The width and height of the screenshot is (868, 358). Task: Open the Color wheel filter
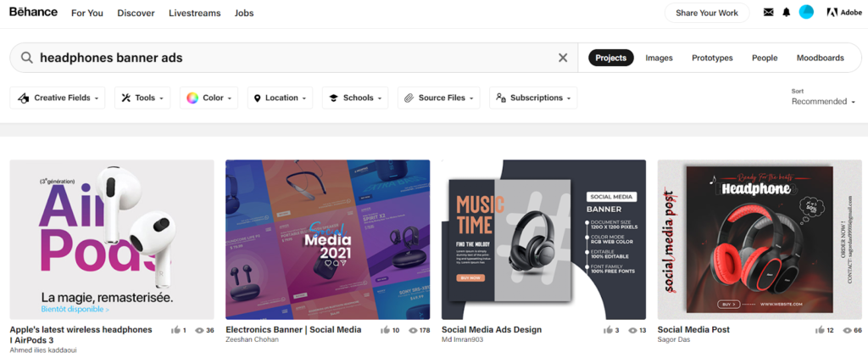209,98
